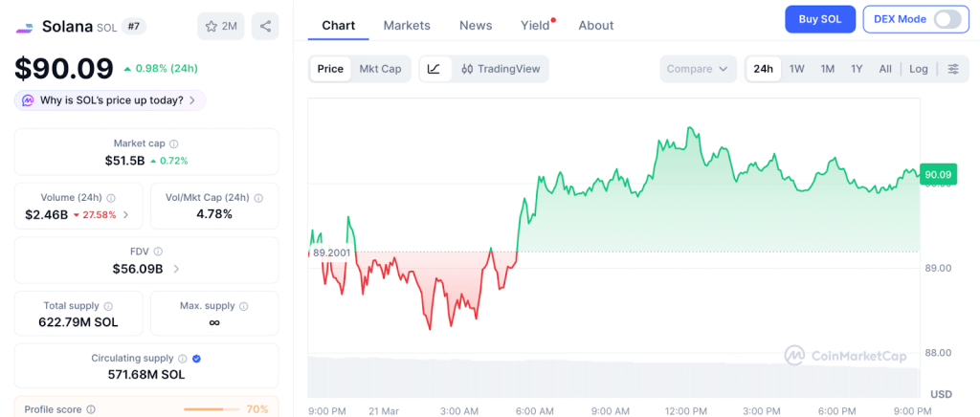This screenshot has width=980, height=417.
Task: Click circulating supply verified badge
Action: coord(196,359)
